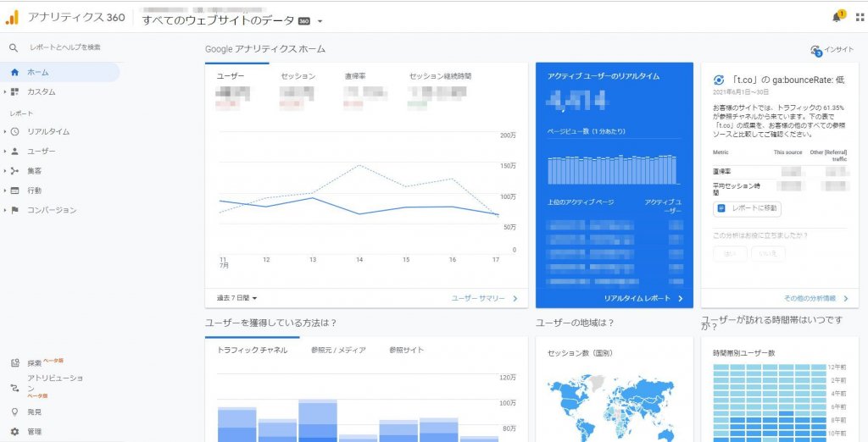Click the 集客 acquisition icon

point(15,171)
